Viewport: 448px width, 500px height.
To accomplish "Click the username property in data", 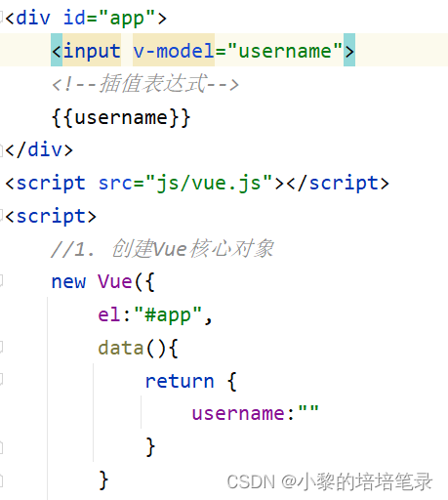I will (238, 414).
